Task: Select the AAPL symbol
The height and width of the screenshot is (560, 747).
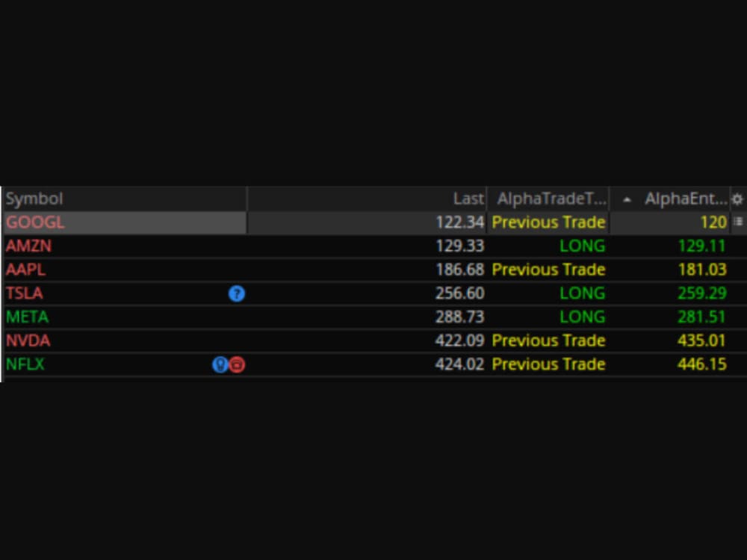Action: pos(25,270)
